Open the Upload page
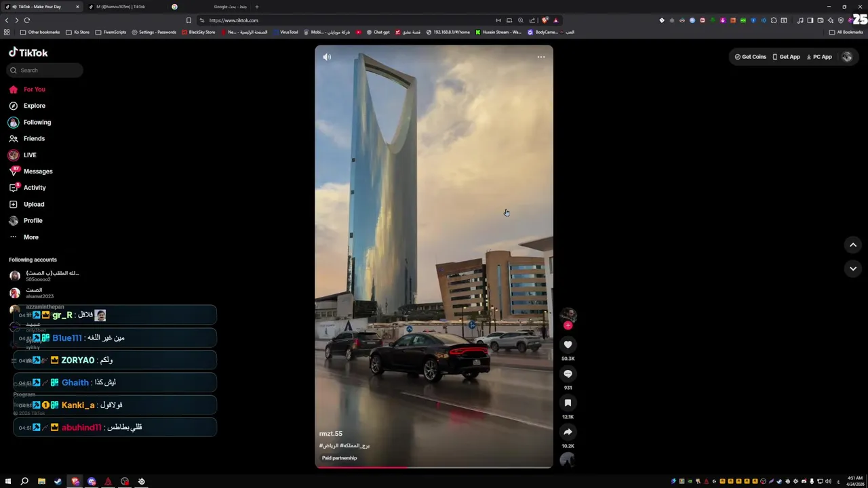 [26, 204]
